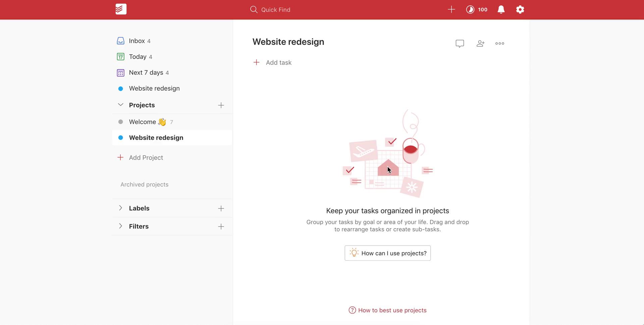Open notifications bell
The image size is (644, 325).
501,9
